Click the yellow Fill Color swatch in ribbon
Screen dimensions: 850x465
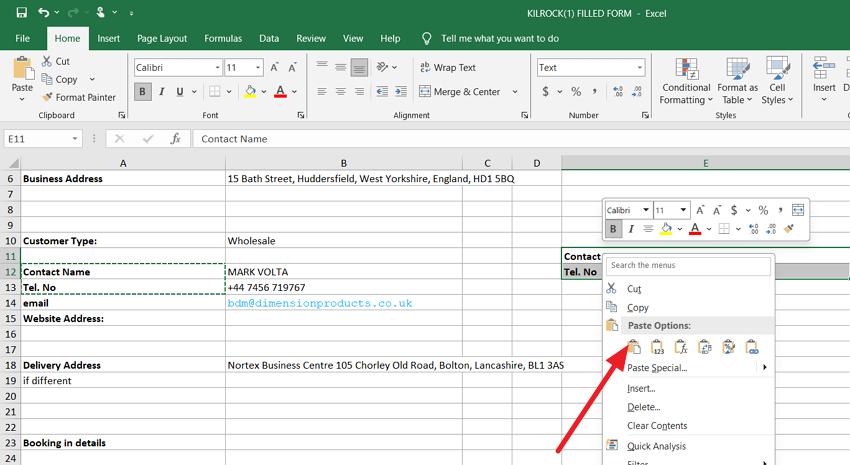click(249, 92)
